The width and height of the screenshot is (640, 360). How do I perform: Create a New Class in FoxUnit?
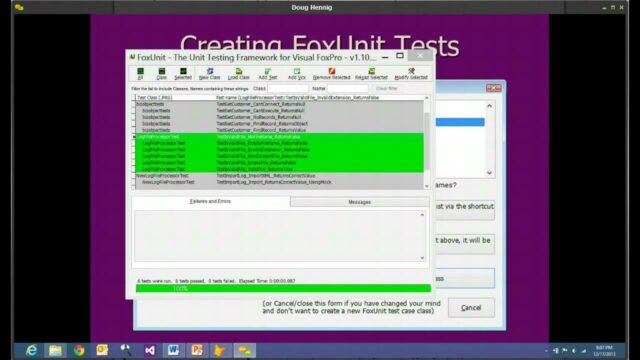coord(209,73)
